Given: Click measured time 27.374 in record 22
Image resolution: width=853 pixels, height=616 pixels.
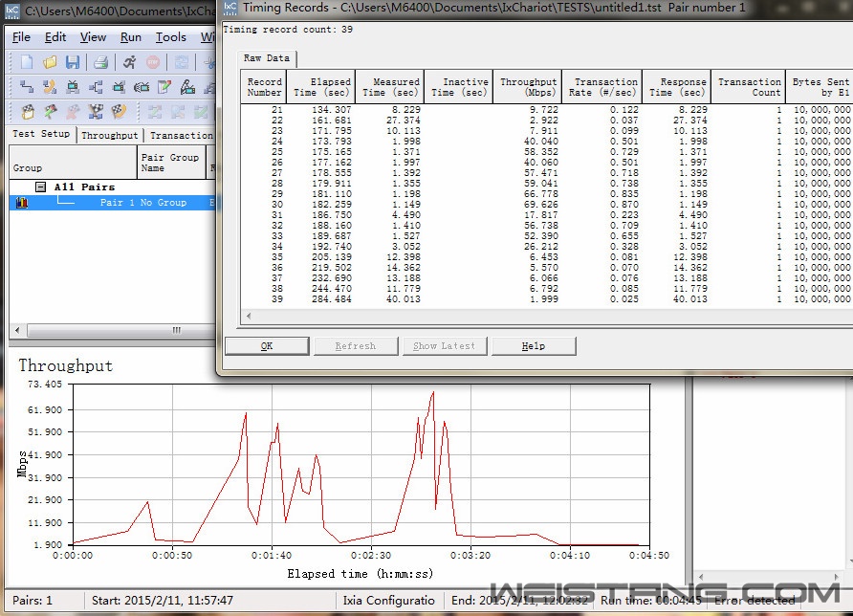Looking at the screenshot, I should (404, 121).
